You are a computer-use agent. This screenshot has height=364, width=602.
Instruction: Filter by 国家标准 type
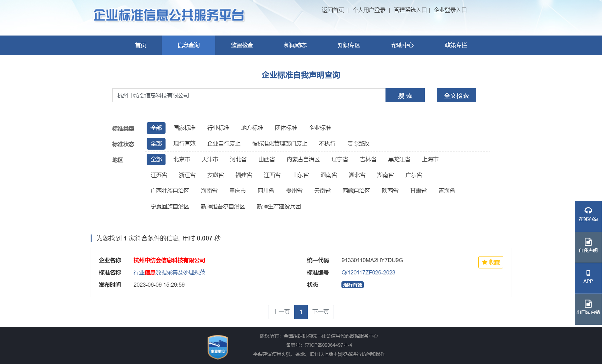point(184,128)
